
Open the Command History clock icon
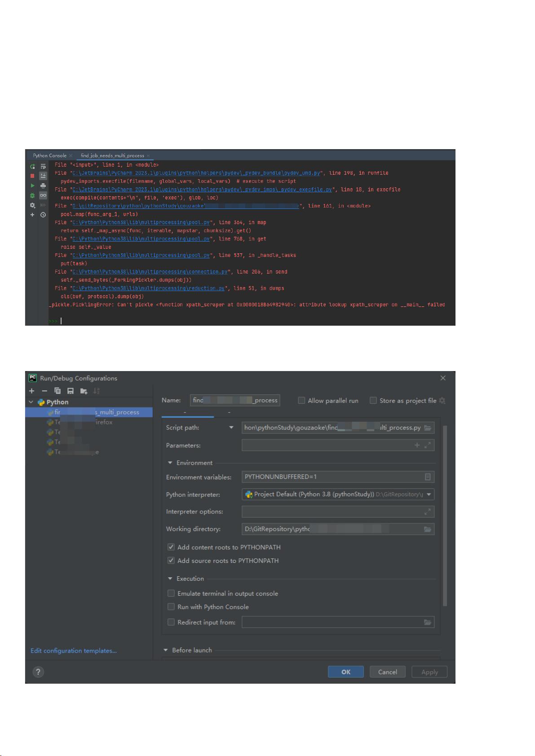coord(43,215)
